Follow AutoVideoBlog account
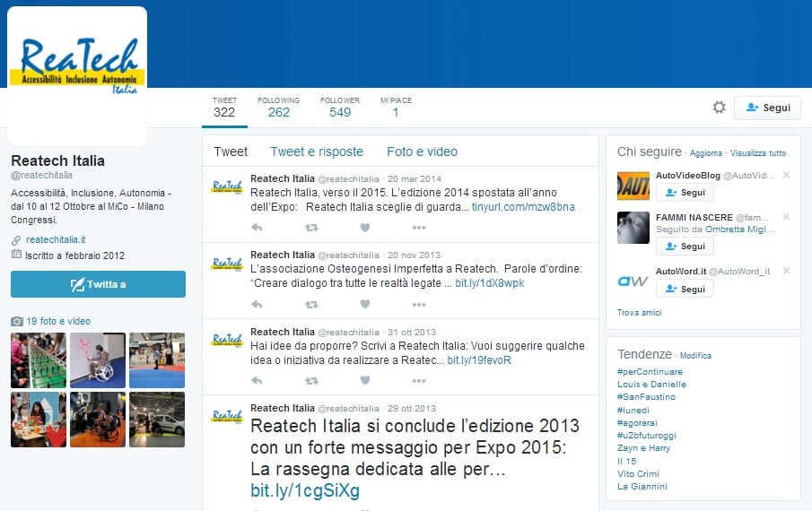Viewport: 812px width, 511px height. coord(685,193)
